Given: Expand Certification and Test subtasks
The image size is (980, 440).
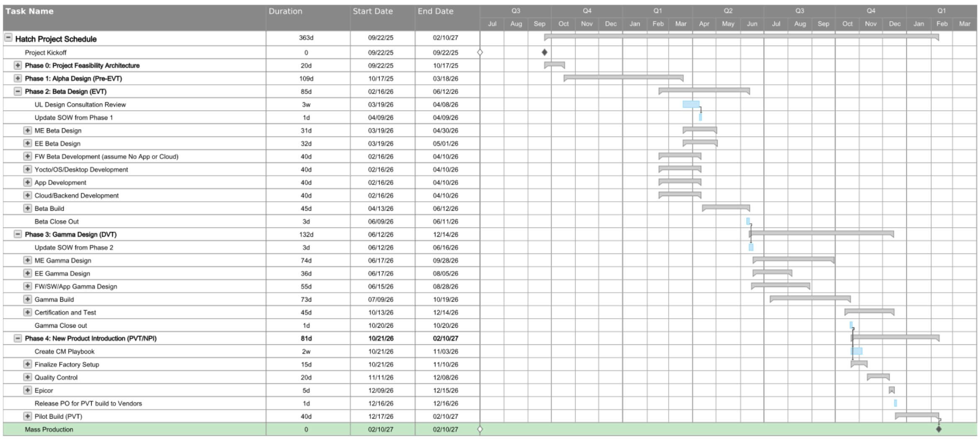Looking at the screenshot, I should tap(28, 312).
